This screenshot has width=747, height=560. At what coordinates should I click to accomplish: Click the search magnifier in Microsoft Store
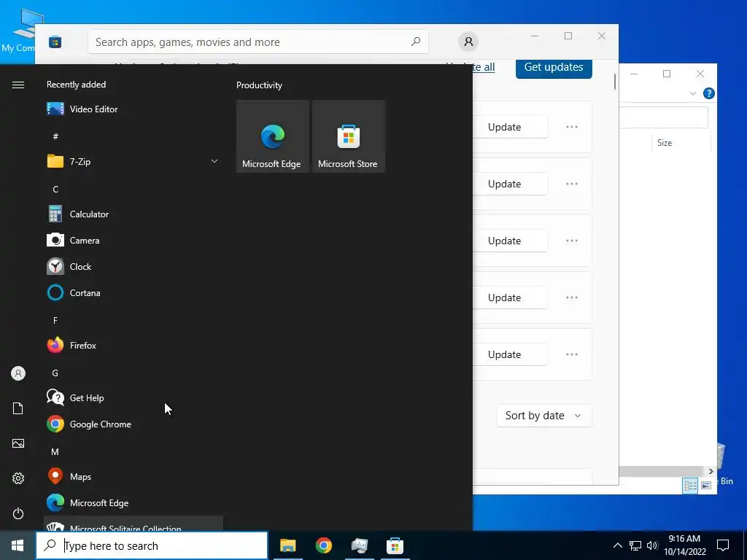click(416, 42)
